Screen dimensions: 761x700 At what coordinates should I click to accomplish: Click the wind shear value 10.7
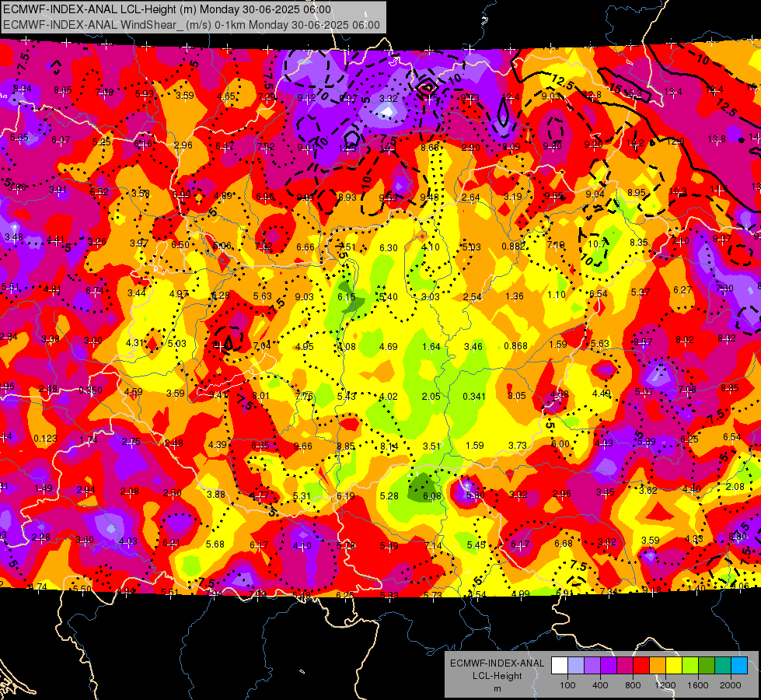pos(597,243)
